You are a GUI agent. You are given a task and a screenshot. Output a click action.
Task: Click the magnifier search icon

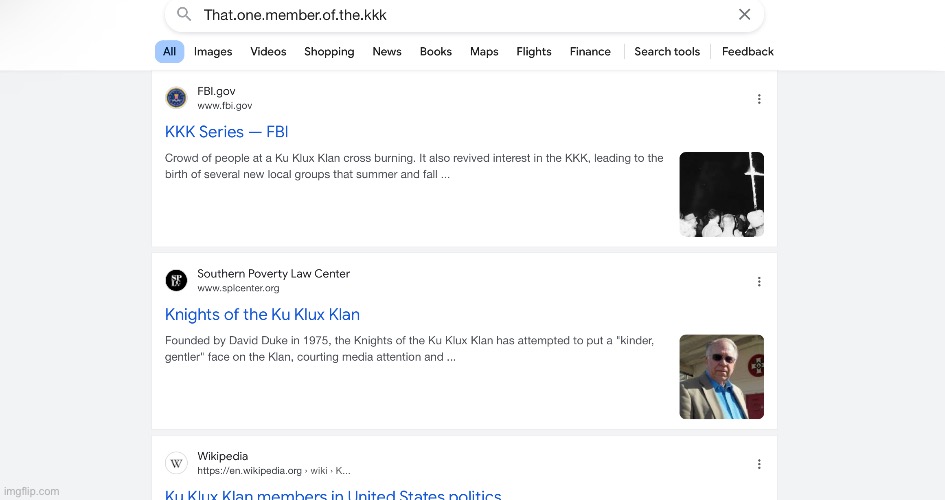pos(184,14)
